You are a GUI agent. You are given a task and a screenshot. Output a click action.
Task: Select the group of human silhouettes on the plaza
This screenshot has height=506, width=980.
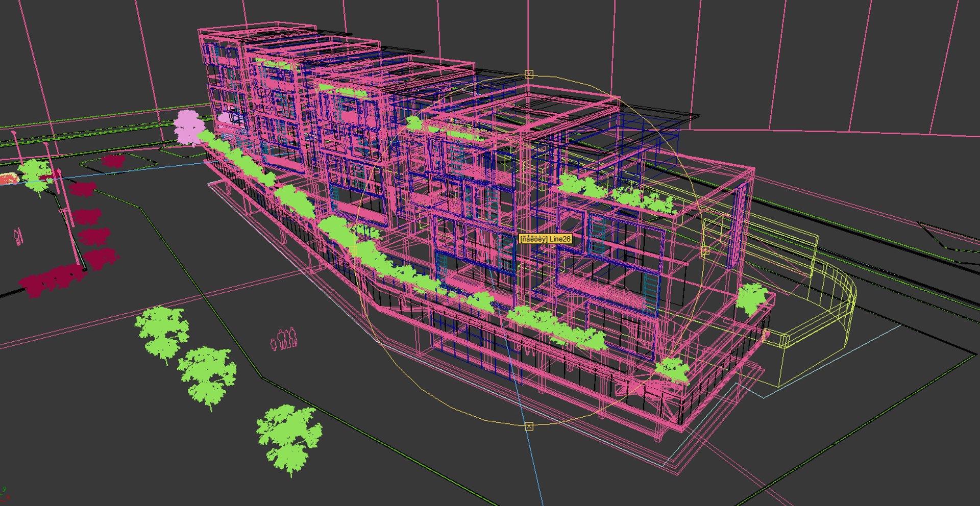click(283, 339)
